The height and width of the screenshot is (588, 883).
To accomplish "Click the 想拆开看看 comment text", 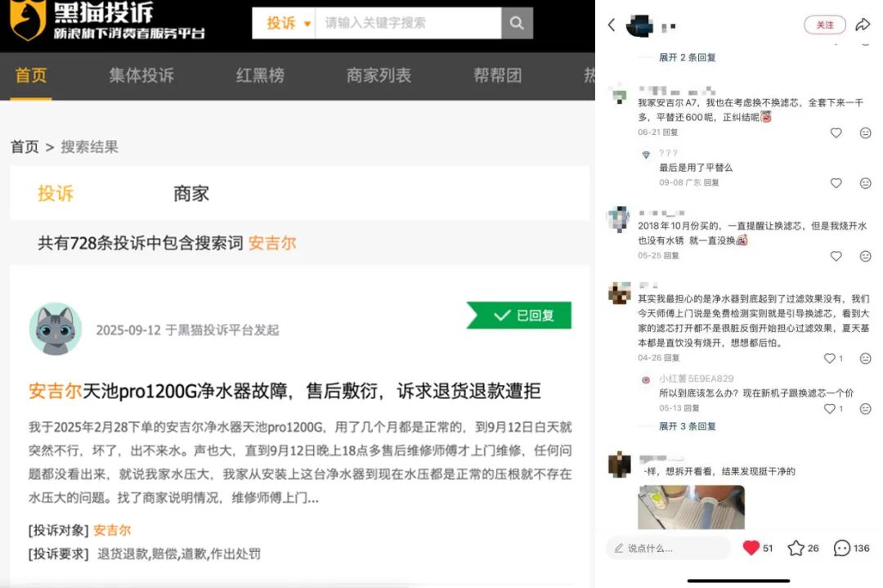I will 719,471.
